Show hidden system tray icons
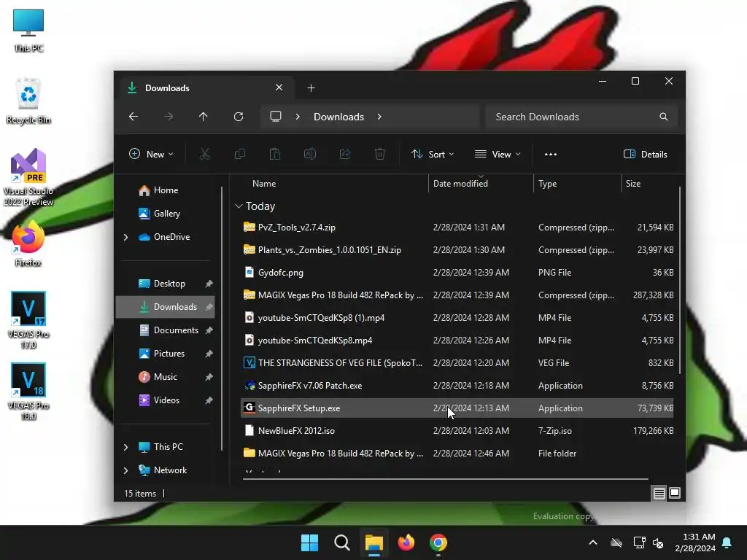The width and height of the screenshot is (747, 560). tap(593, 542)
